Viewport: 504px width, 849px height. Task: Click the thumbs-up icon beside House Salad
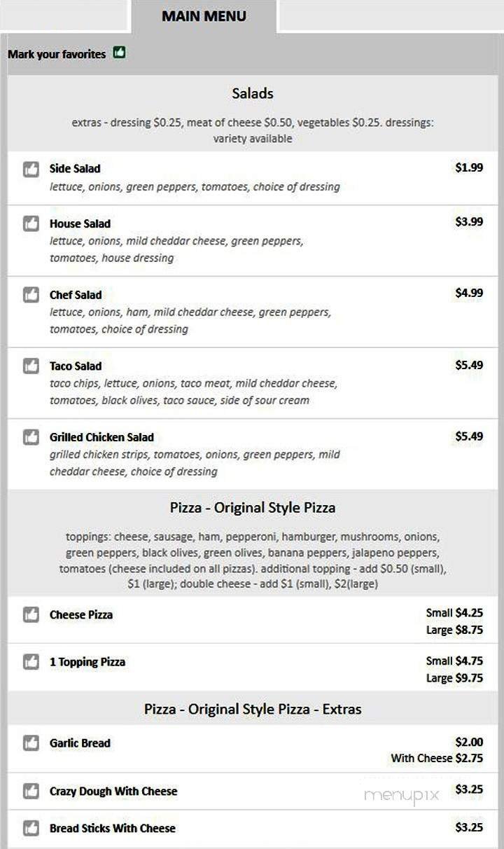point(30,223)
